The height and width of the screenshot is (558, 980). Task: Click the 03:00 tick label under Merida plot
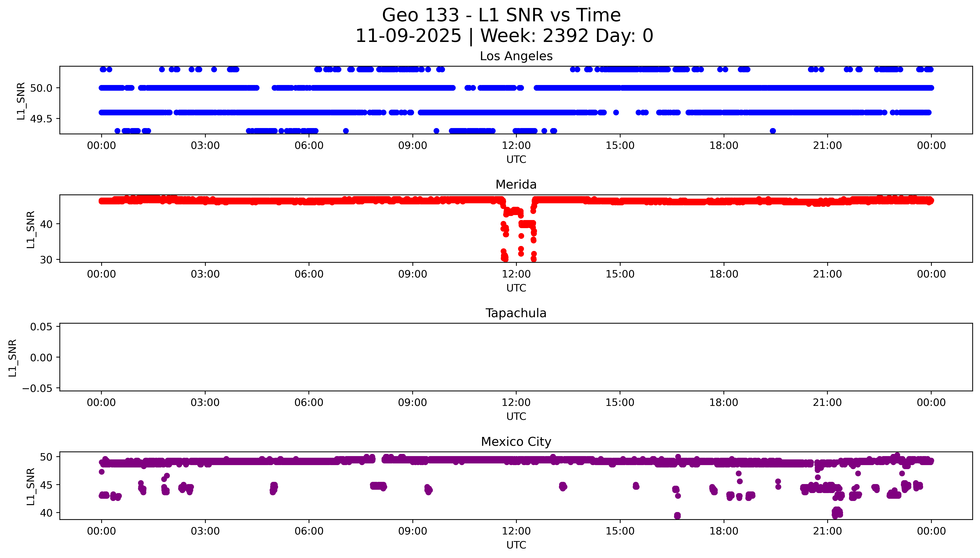pos(205,274)
